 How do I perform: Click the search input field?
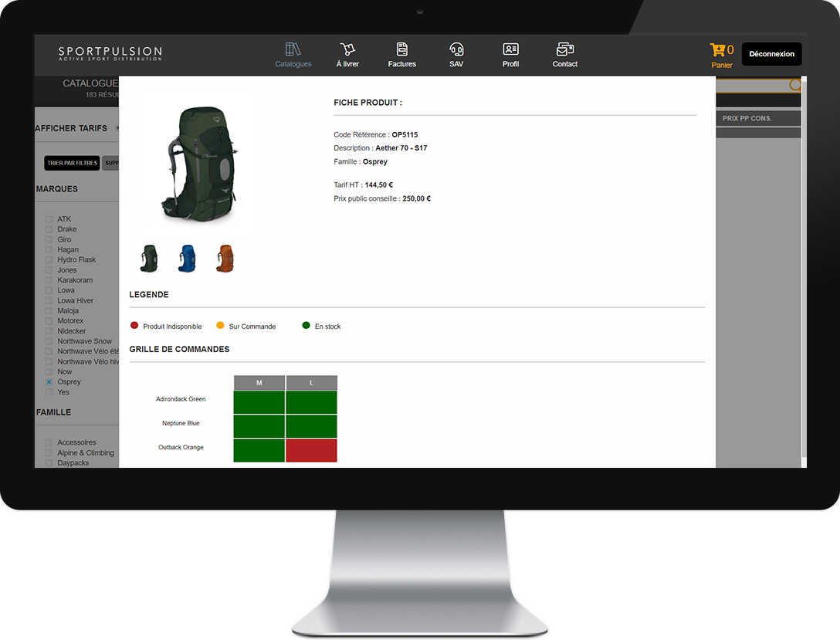(x=752, y=85)
